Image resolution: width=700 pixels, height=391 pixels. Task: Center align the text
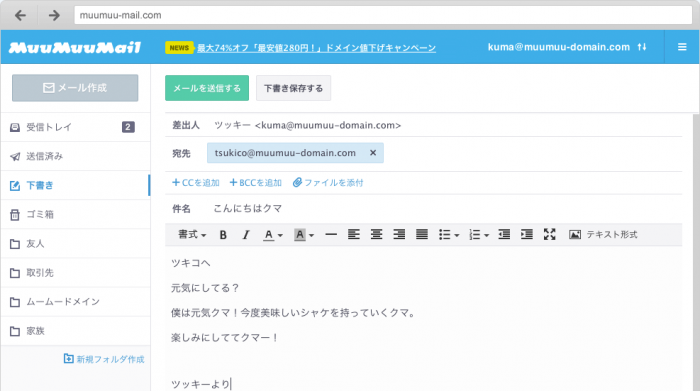click(x=376, y=234)
